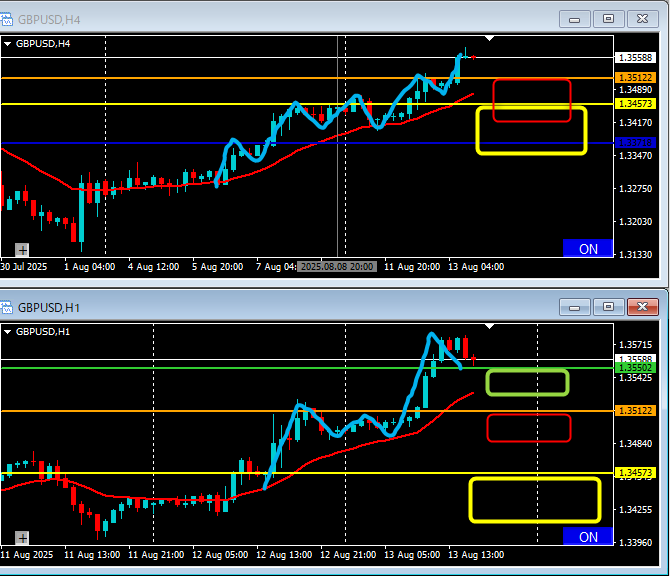Click the GBPUSD,H1 window chart icon
Image resolution: width=670 pixels, height=576 pixels.
tap(6, 308)
